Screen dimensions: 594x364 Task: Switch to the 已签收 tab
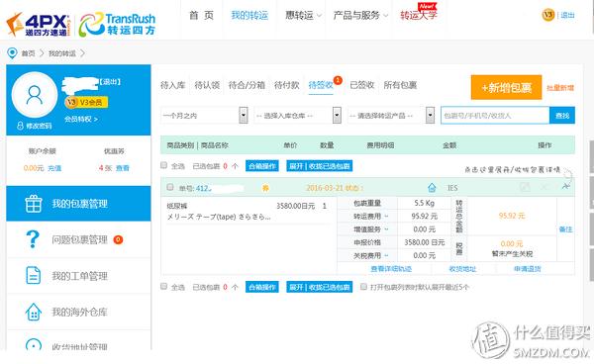tap(361, 85)
